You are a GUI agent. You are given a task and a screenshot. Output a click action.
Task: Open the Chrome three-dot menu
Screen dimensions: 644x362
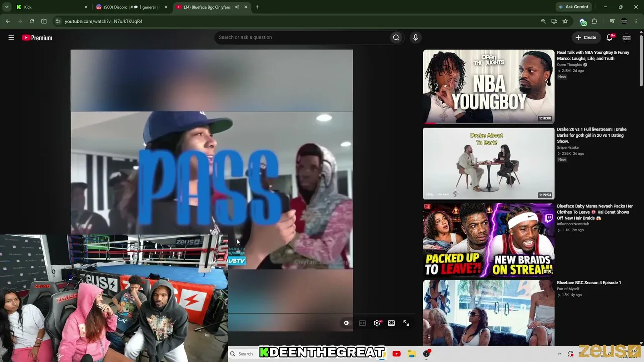coord(636,21)
